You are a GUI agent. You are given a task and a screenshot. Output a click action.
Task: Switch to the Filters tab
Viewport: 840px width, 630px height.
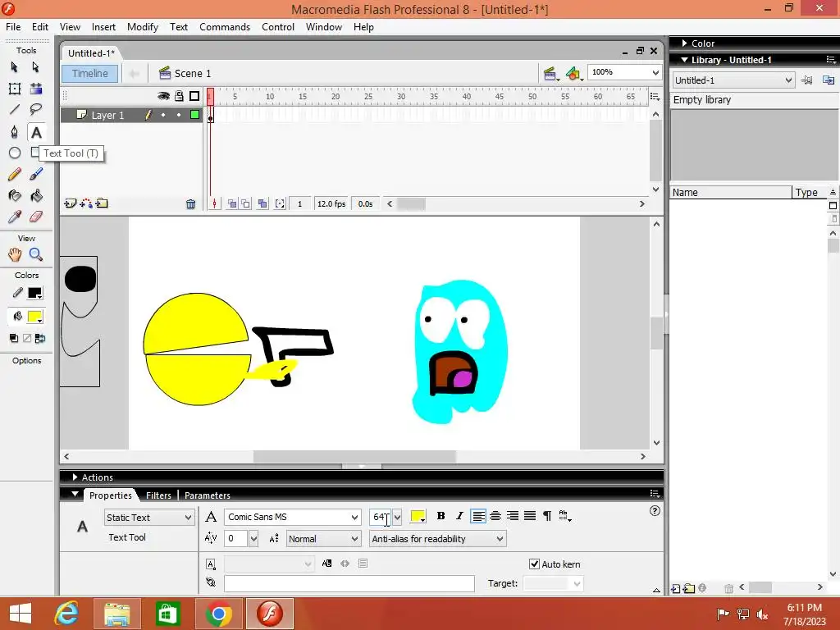tap(158, 495)
